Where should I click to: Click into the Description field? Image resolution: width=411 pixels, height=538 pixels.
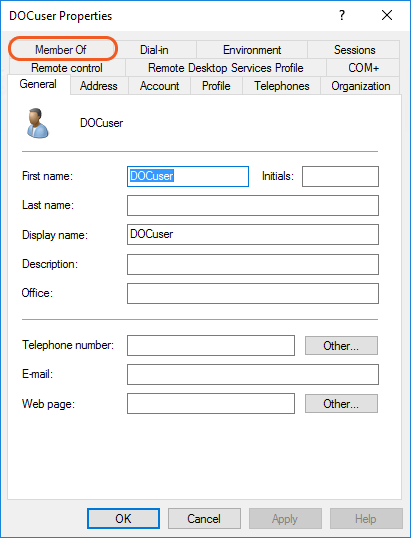(253, 265)
